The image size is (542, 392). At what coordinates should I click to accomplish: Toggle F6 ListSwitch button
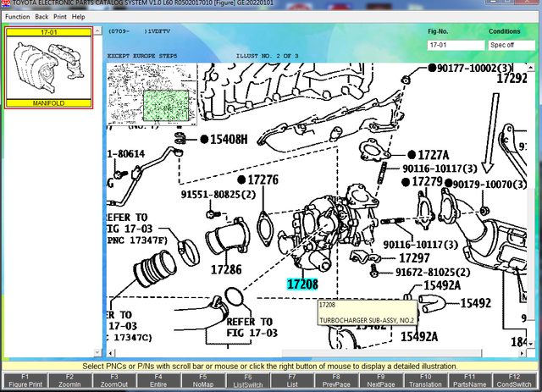[x=247, y=381]
